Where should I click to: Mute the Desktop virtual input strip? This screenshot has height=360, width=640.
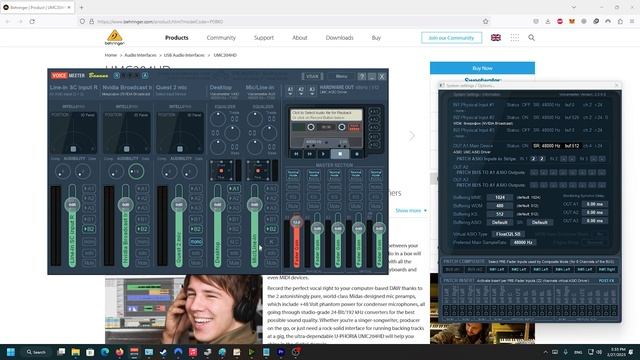click(x=234, y=263)
